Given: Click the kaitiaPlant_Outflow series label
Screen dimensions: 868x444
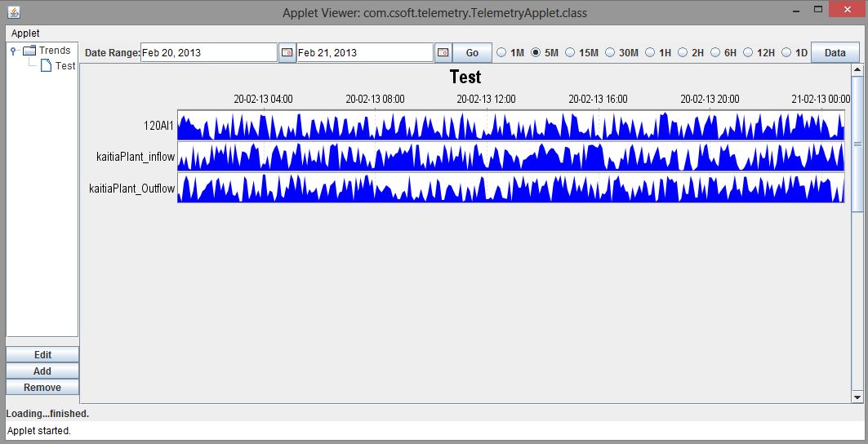Looking at the screenshot, I should (x=131, y=189).
